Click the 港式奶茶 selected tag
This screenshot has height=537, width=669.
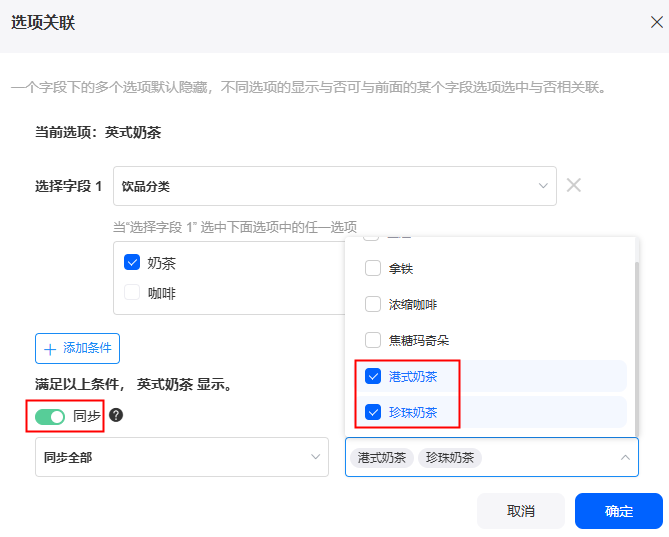coord(382,458)
